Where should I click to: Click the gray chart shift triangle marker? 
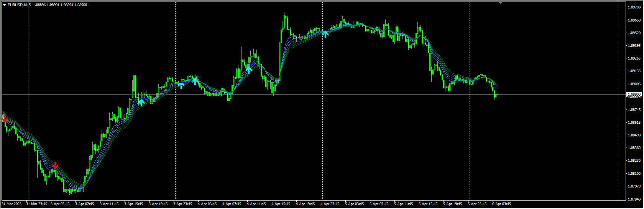coord(500,3)
